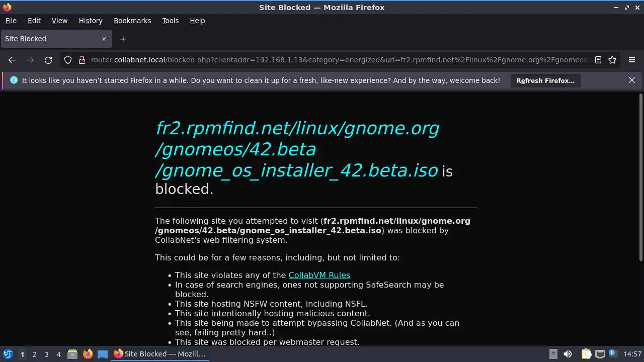Go back using the back arrow
The width and height of the screenshot is (644, 362).
coord(12,60)
